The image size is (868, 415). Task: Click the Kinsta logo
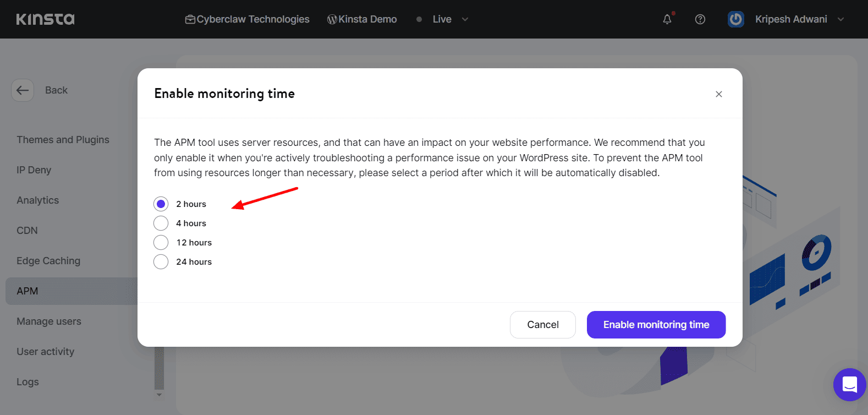(x=45, y=19)
